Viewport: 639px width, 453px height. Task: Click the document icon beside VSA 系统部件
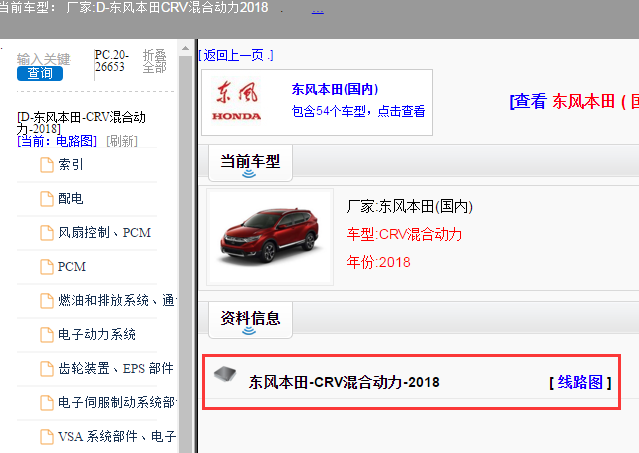46,437
